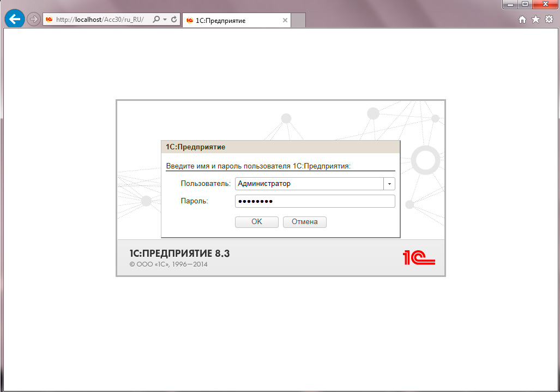Screen dimensions: 560x392
Task: Click the site favicon in address bar
Action: click(x=49, y=20)
